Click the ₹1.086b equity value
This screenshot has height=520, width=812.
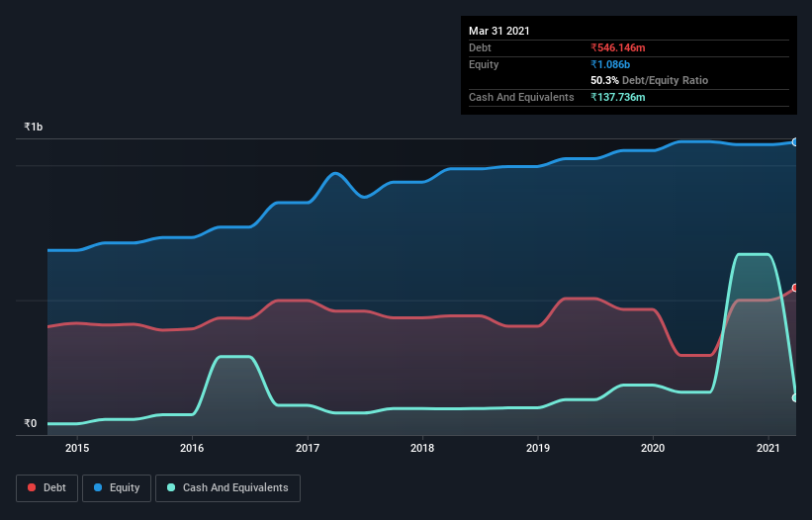pos(610,64)
